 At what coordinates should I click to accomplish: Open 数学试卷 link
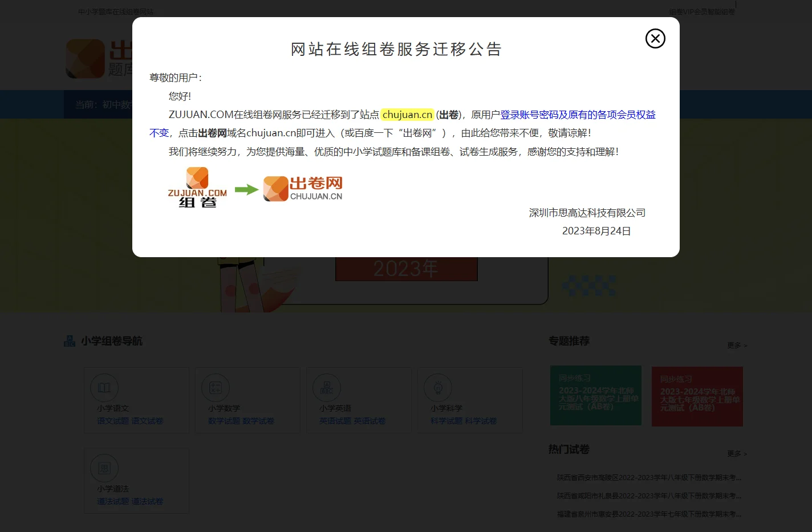pos(258,421)
